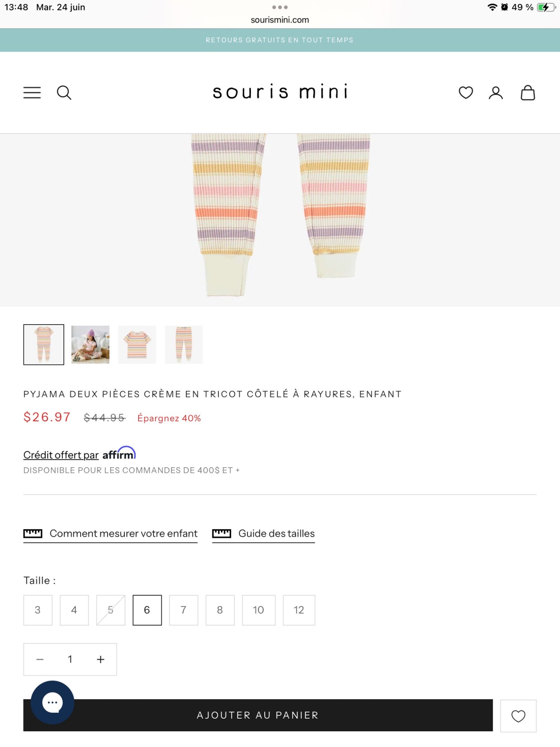
Task: View the child model photo thumbnail
Action: coord(90,344)
